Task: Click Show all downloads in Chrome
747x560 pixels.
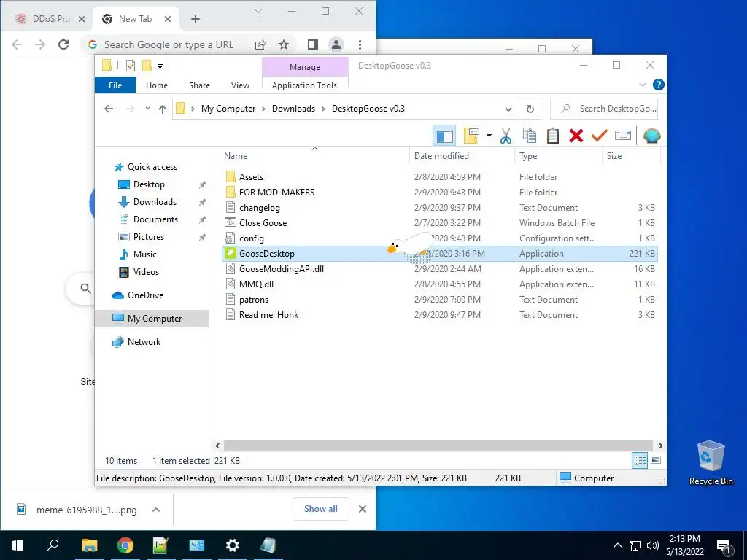Action: click(x=321, y=509)
